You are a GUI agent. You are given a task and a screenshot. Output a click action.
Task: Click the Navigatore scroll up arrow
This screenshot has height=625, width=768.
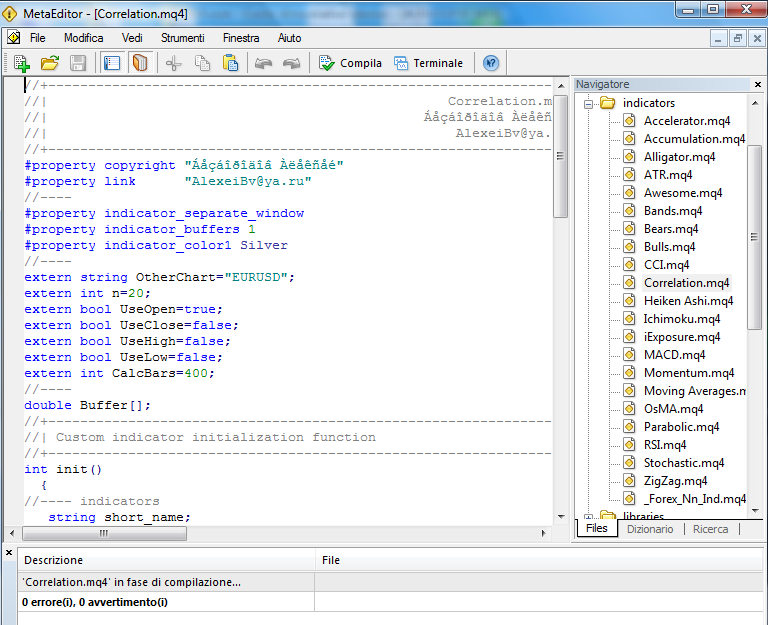coord(755,103)
